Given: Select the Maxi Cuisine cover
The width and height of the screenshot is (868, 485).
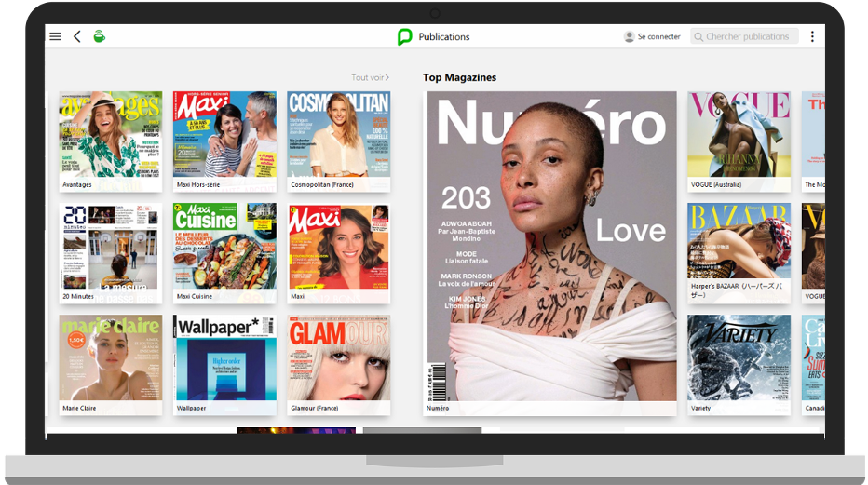Looking at the screenshot, I should tap(224, 246).
